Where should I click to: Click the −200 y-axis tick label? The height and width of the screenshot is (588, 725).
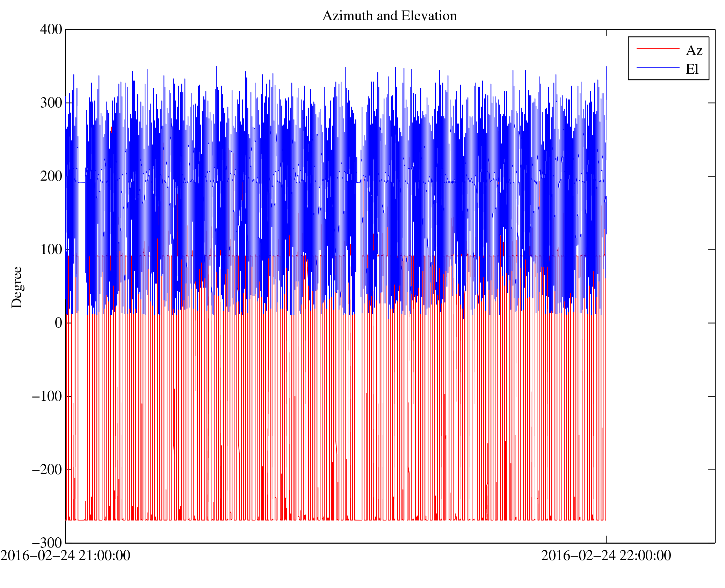(x=47, y=470)
